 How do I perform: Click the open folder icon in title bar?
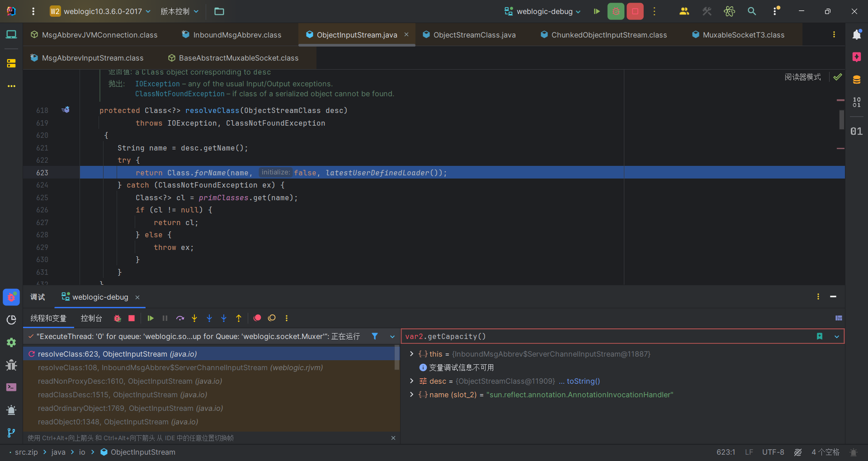[x=219, y=11]
